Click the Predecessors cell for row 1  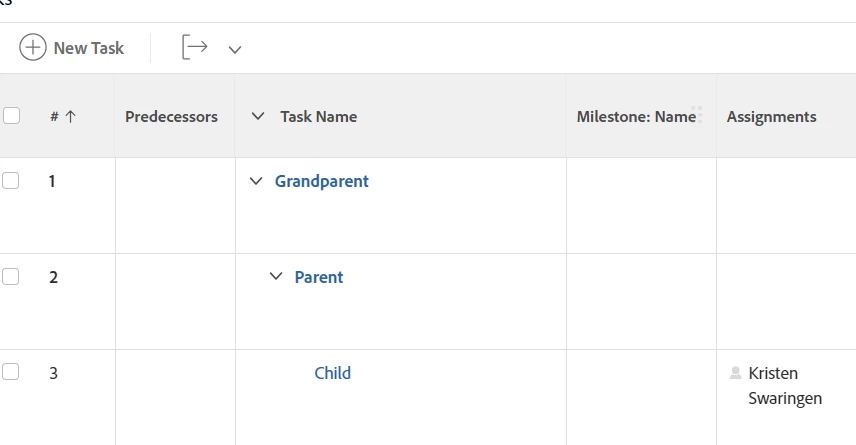175,205
